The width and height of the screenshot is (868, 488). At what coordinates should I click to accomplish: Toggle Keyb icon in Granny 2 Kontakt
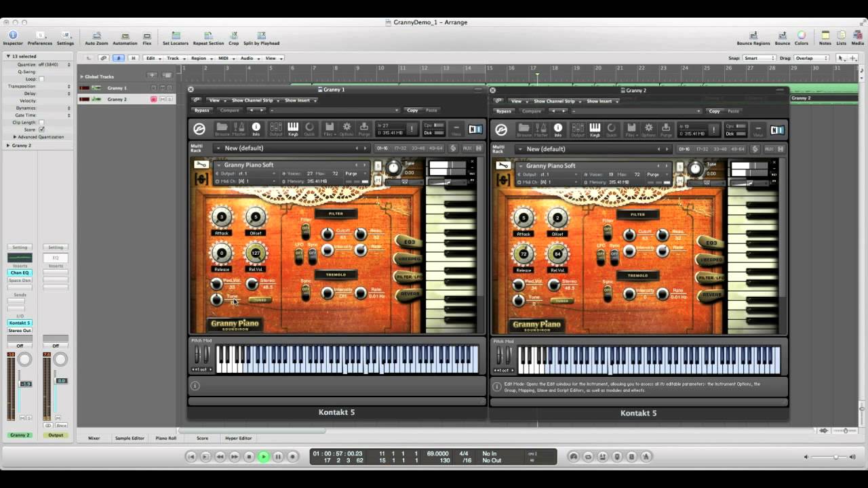click(595, 129)
